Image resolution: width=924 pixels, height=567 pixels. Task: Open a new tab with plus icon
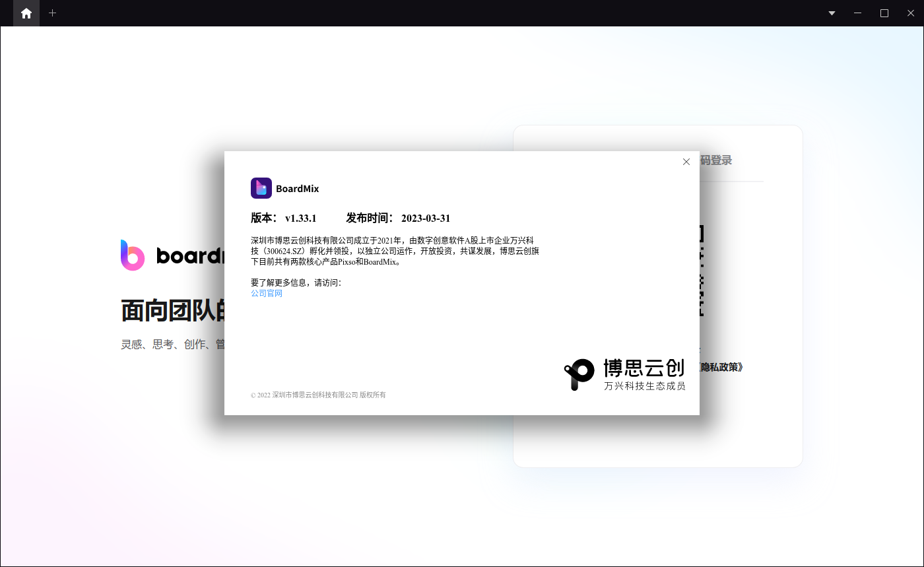pyautogui.click(x=53, y=13)
